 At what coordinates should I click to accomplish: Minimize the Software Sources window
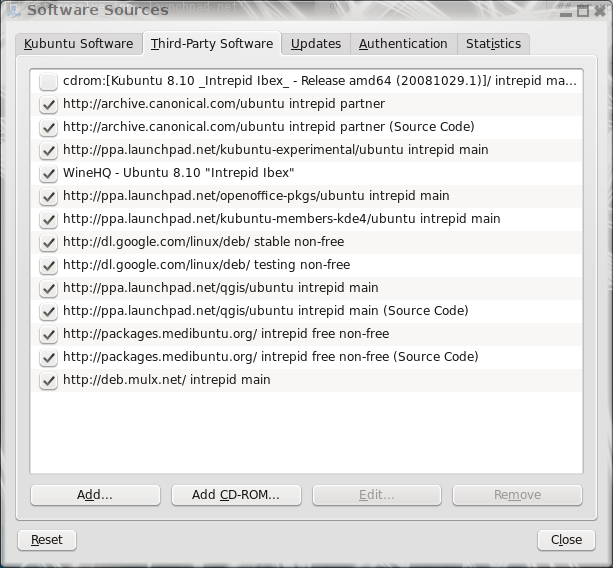click(567, 10)
